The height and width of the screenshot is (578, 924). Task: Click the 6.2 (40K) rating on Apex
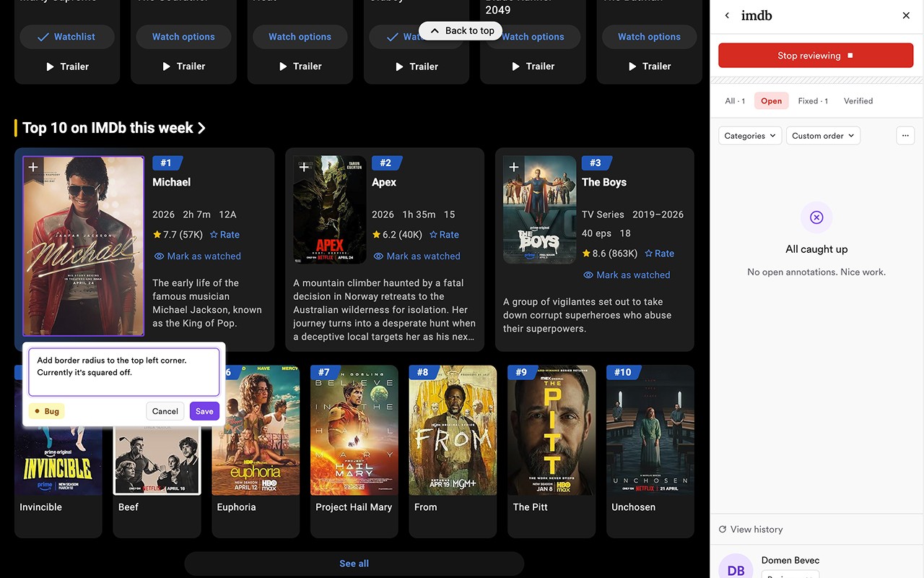tap(397, 235)
